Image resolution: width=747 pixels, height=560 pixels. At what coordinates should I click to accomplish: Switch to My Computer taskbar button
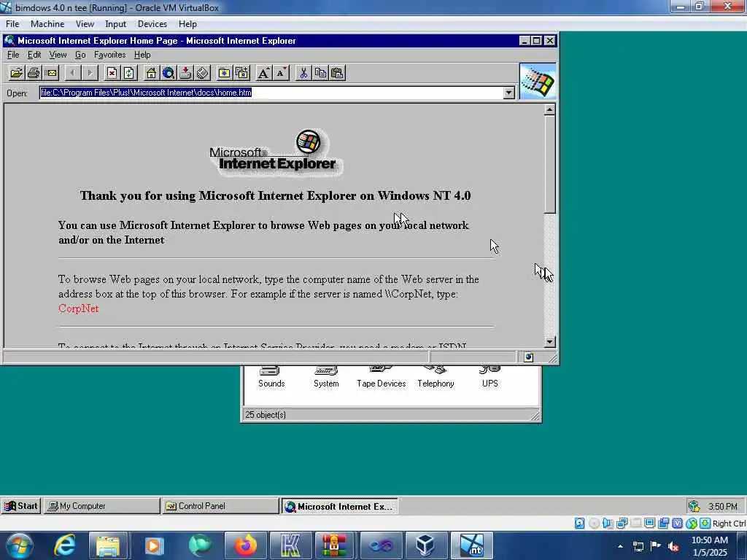(x=101, y=506)
